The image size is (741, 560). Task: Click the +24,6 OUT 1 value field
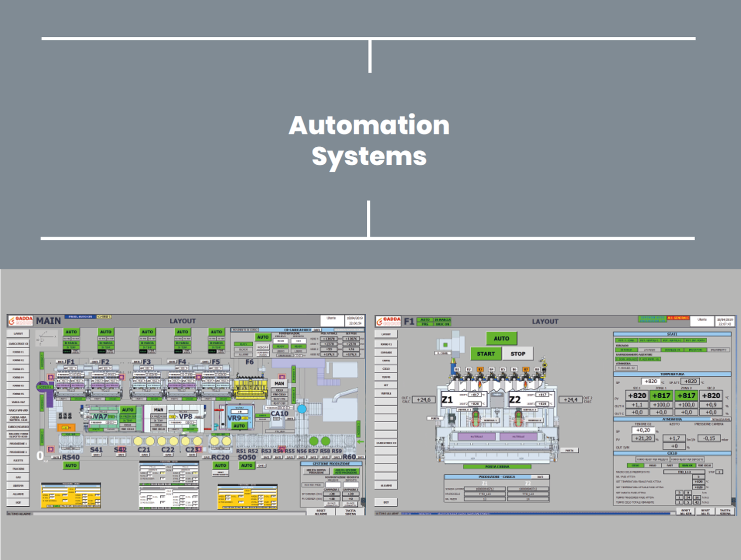tap(423, 400)
